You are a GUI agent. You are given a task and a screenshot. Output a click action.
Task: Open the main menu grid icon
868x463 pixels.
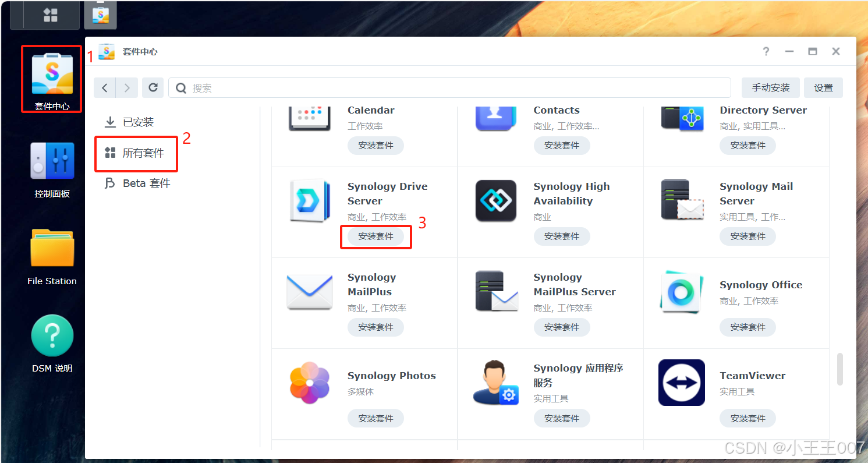(51, 15)
